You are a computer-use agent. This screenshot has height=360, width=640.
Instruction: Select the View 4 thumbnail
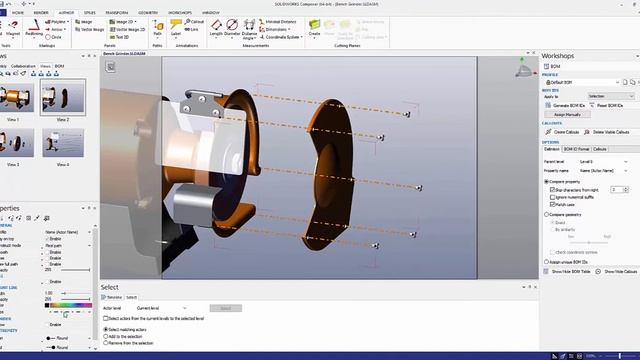(x=63, y=143)
